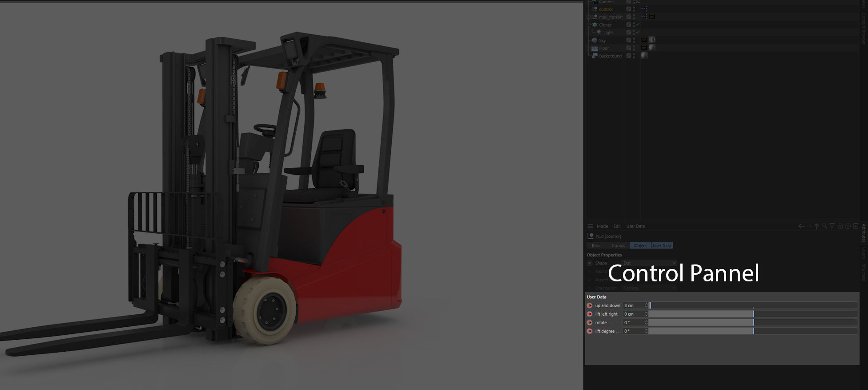This screenshot has width=868, height=390.
Task: Click the Light bulb object icon
Action: [x=599, y=32]
